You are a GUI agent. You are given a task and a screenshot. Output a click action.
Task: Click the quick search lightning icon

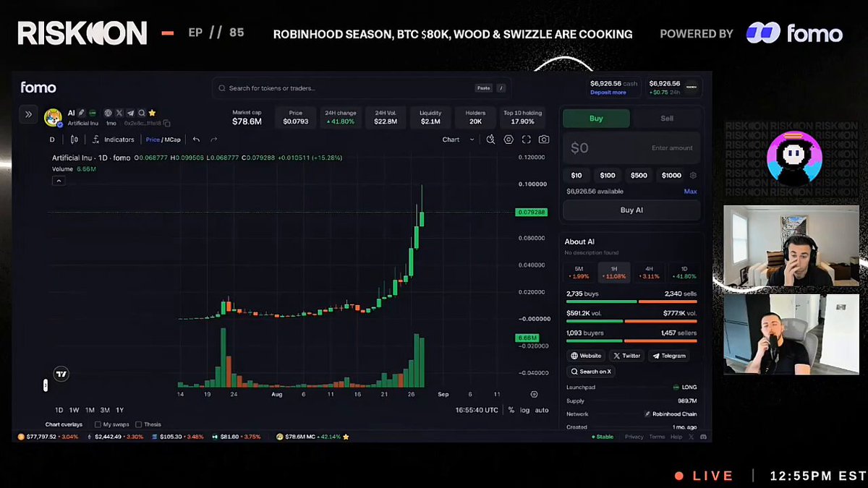pyautogui.click(x=491, y=140)
